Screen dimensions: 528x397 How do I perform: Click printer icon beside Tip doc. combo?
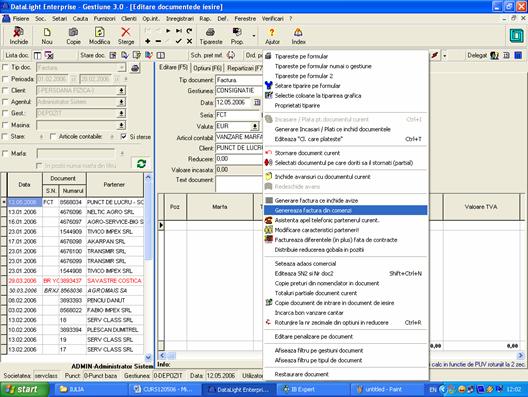[x=135, y=68]
